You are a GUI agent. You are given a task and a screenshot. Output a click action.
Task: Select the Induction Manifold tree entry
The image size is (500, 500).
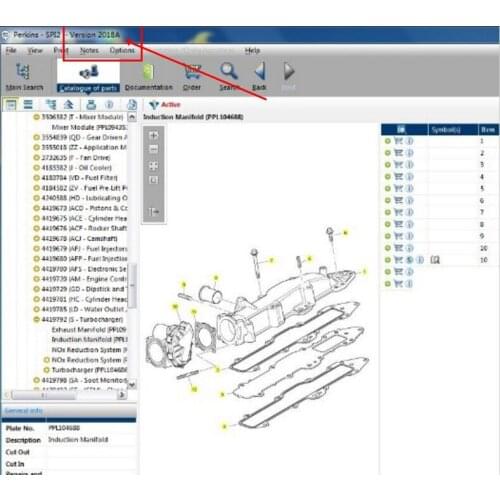coord(89,340)
